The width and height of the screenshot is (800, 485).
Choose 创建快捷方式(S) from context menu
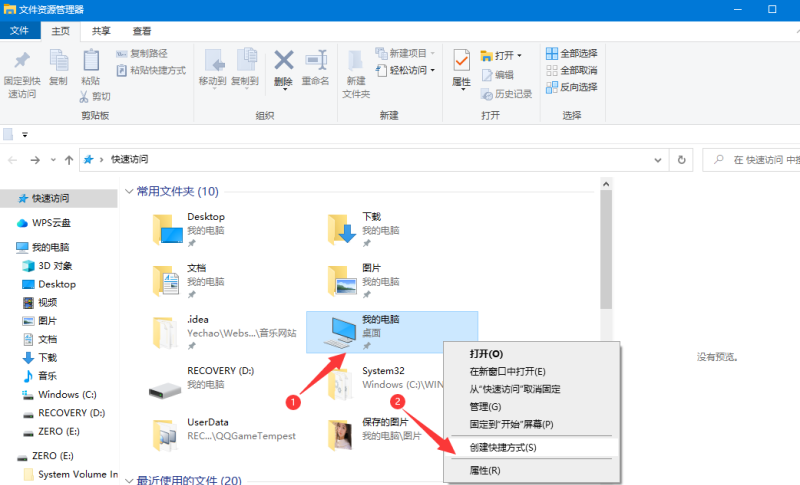point(532,447)
